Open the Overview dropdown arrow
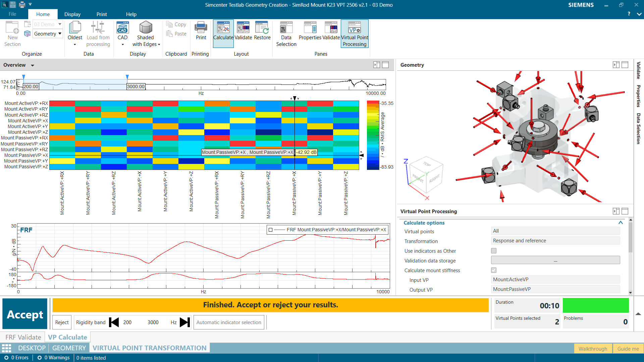Viewport: 644px width, 362px height. tap(33, 65)
